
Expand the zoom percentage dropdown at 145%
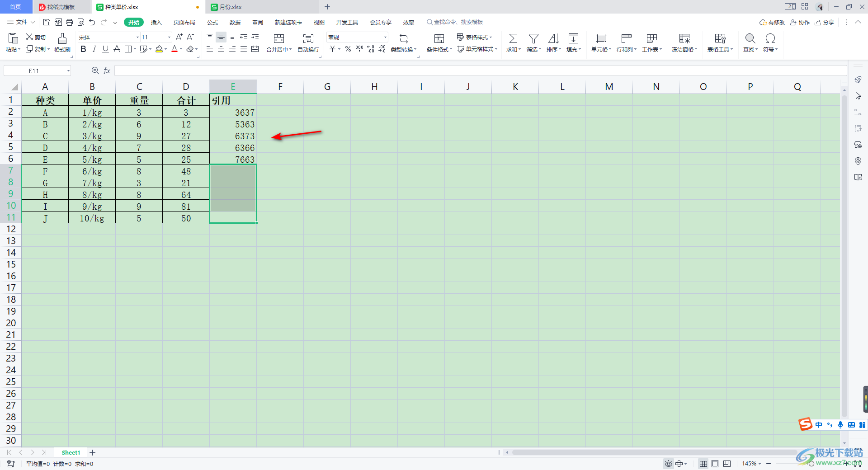[x=759, y=464]
